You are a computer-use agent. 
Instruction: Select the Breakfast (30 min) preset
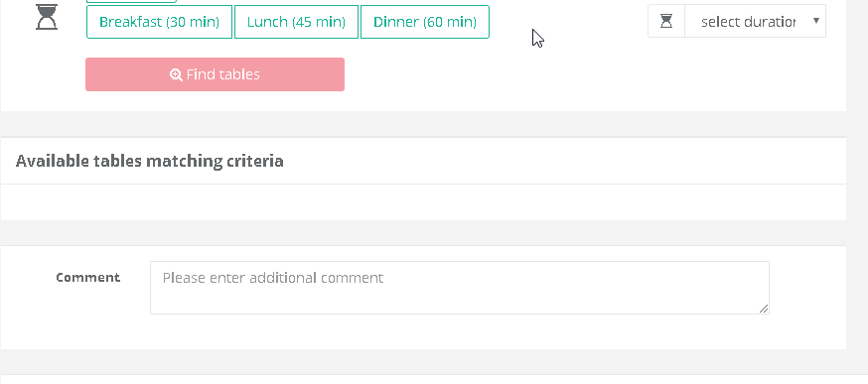point(160,22)
